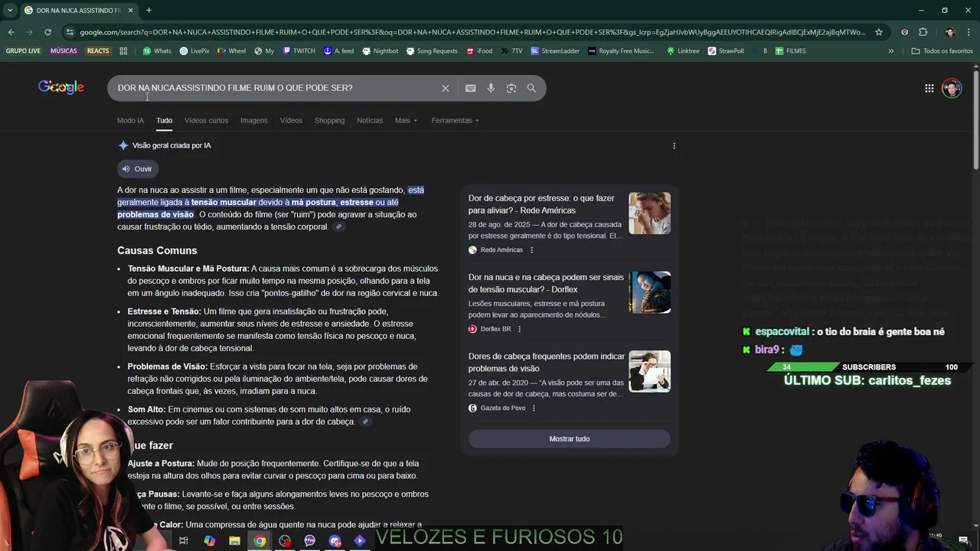
Task: Reload the page
Action: pos(47,32)
